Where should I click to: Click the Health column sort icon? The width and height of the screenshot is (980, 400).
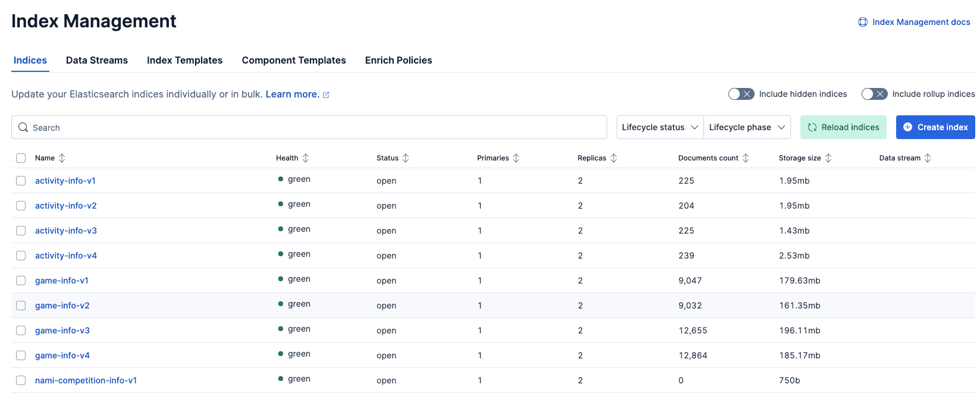tap(306, 158)
